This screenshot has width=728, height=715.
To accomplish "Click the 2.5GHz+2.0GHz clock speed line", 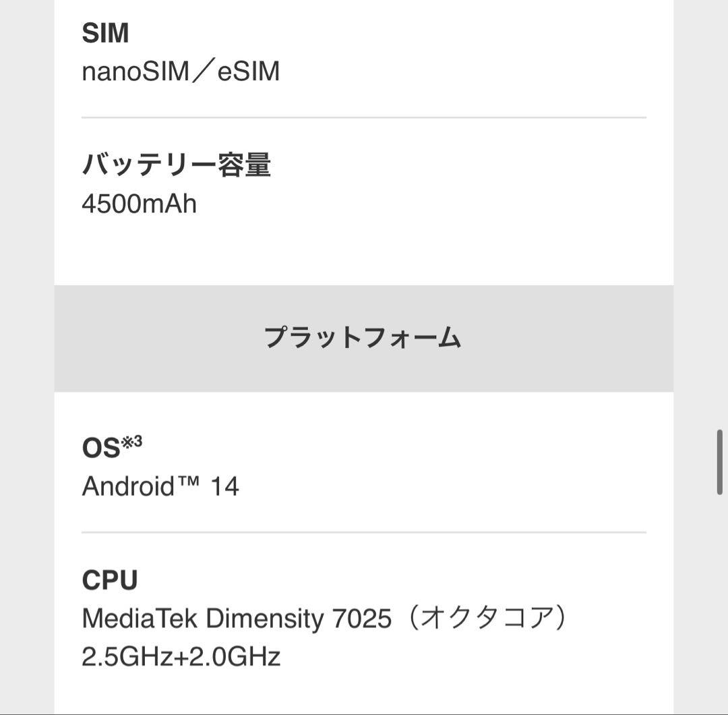I will coord(181,656).
